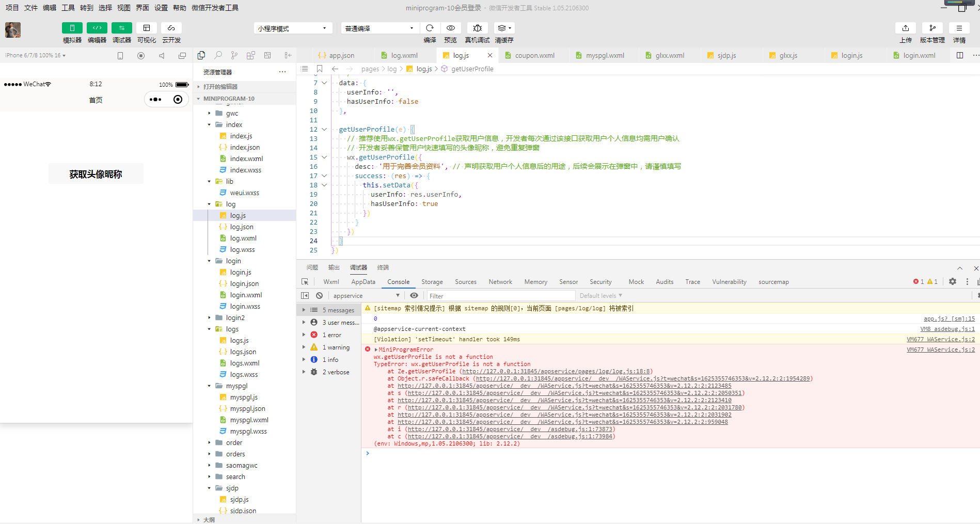Image resolution: width=980 pixels, height=524 pixels.
Task: Toggle the console sidebar visibility
Action: [x=305, y=296]
